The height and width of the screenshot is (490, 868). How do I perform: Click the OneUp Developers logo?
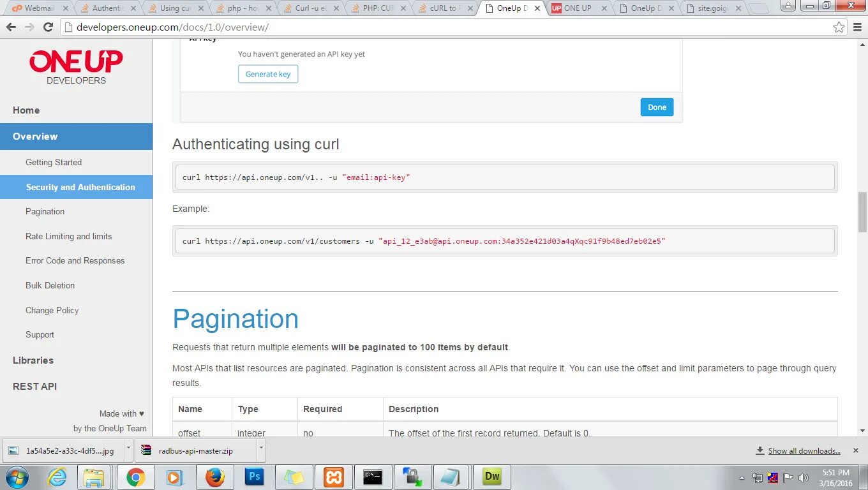(x=76, y=67)
